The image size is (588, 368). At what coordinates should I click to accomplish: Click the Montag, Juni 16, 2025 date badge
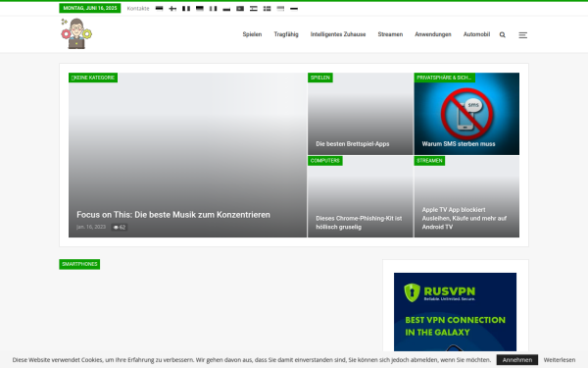click(x=90, y=8)
